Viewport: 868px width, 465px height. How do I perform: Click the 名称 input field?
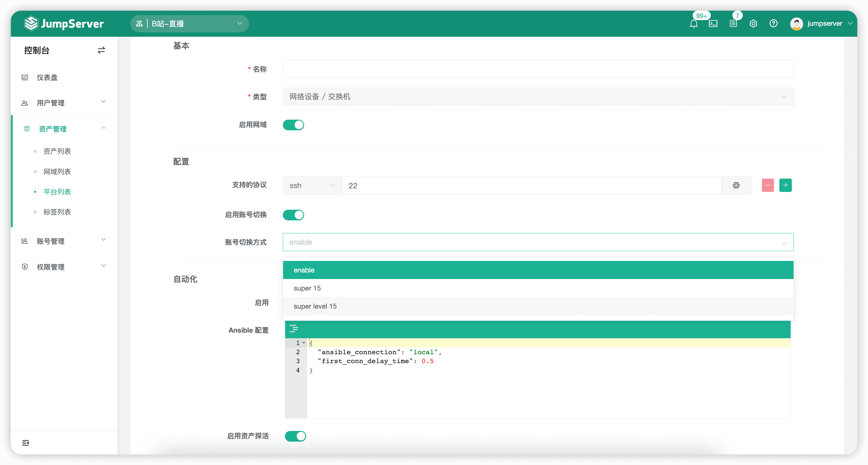click(538, 69)
